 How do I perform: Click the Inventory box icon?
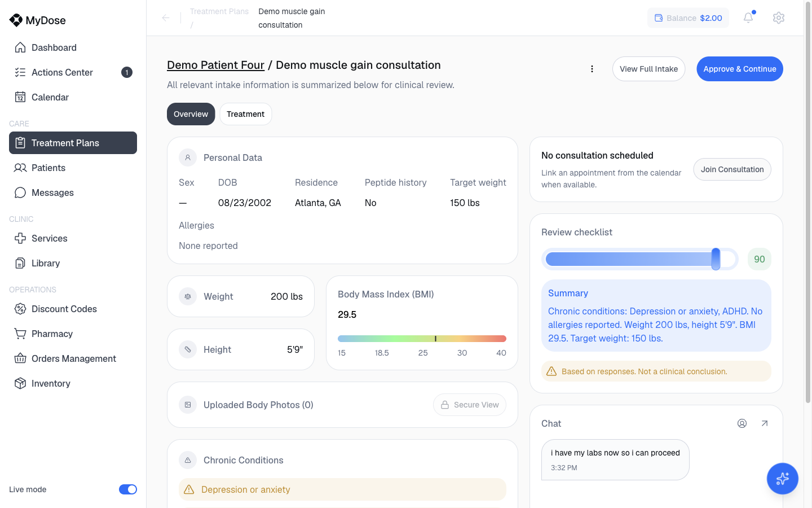pyautogui.click(x=20, y=383)
